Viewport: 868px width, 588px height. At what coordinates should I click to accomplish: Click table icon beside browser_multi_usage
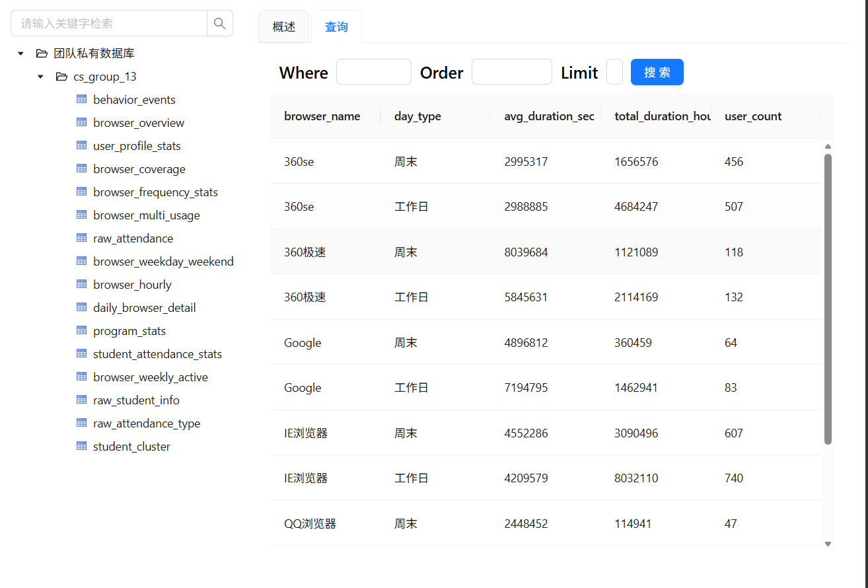pyautogui.click(x=82, y=215)
